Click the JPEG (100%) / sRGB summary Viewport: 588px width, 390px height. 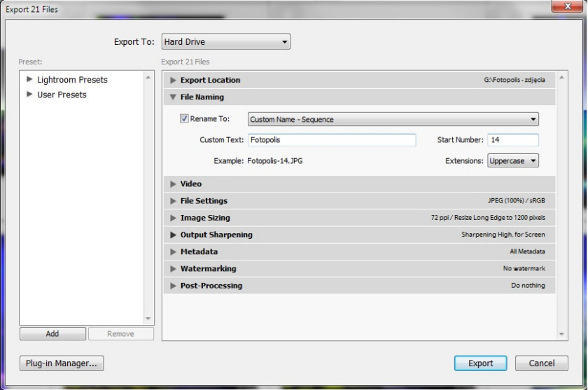pos(517,201)
